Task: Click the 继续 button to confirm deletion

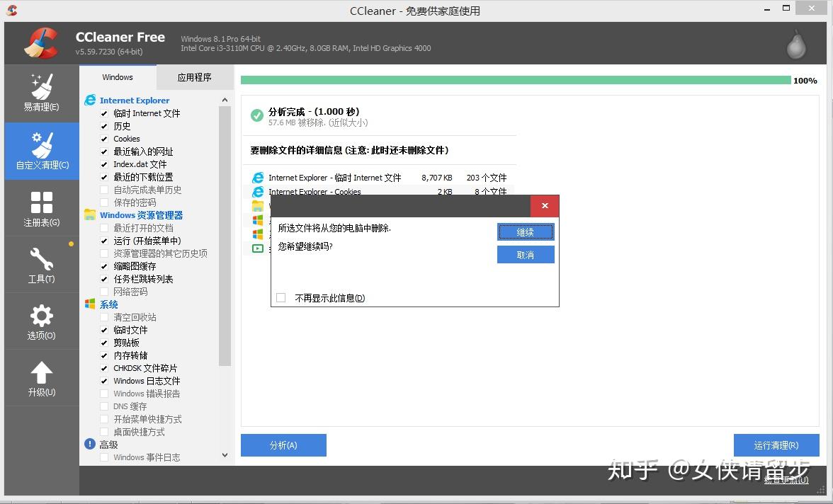Action: (526, 231)
